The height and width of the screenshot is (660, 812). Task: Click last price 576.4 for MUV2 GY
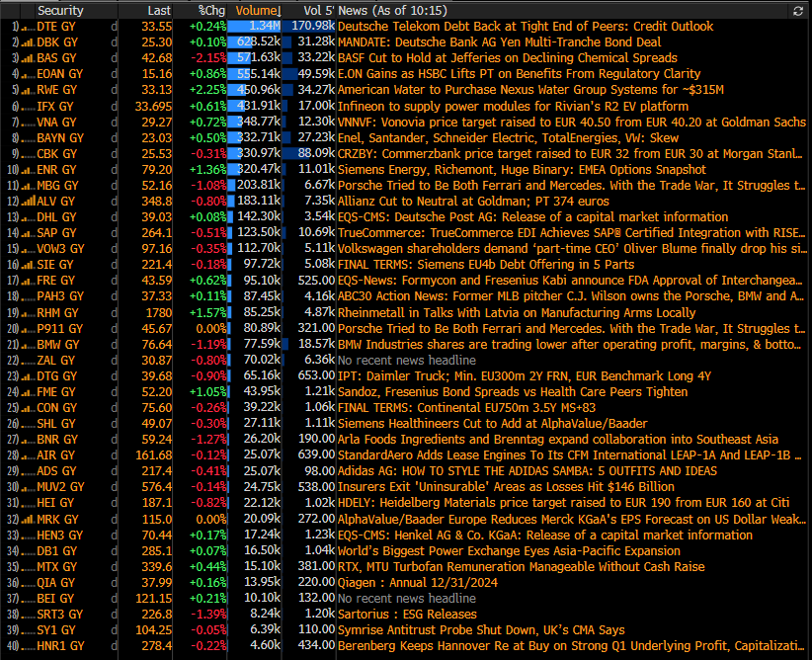156,487
